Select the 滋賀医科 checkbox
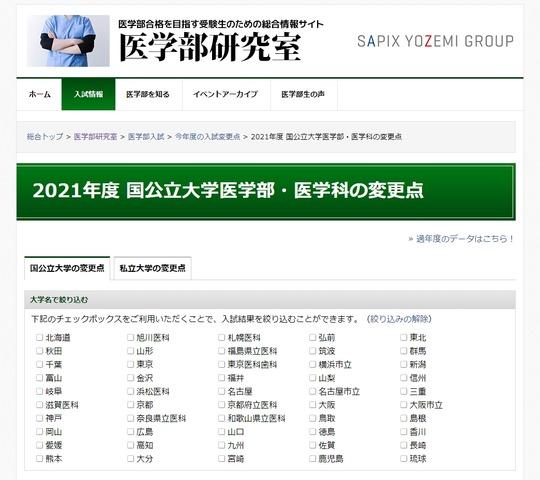The height and width of the screenshot is (480, 540). click(39, 404)
